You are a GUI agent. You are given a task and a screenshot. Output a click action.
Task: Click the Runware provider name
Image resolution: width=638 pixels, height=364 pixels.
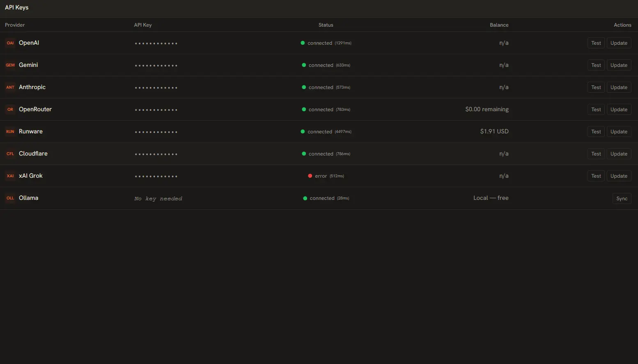(x=31, y=131)
